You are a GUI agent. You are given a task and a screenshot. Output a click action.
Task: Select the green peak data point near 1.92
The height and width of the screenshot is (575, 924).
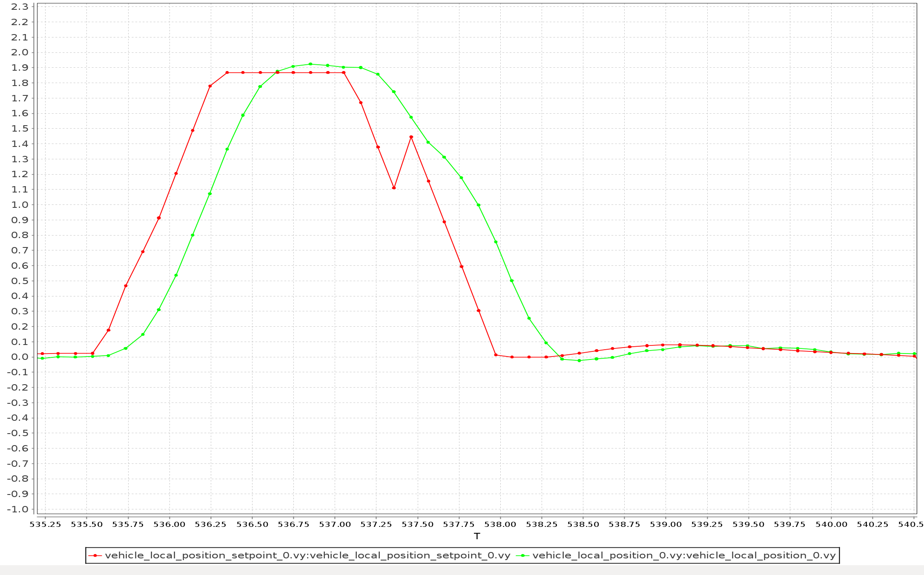[x=310, y=64]
